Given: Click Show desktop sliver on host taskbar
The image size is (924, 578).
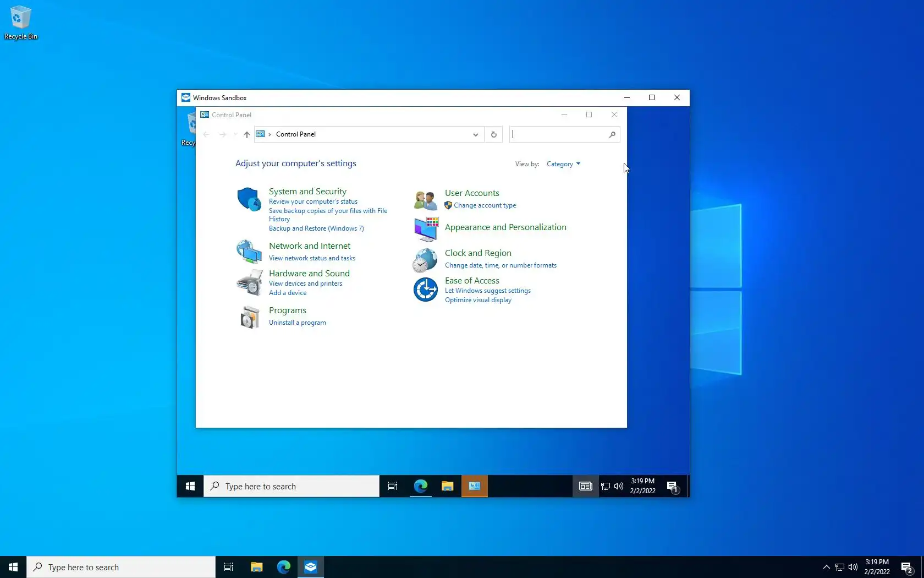Looking at the screenshot, I should tap(922, 567).
